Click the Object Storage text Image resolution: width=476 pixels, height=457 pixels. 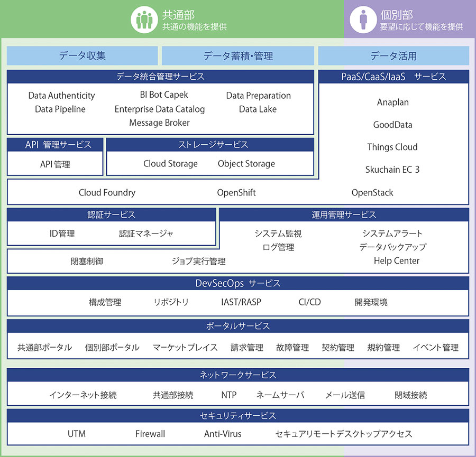[x=246, y=164]
